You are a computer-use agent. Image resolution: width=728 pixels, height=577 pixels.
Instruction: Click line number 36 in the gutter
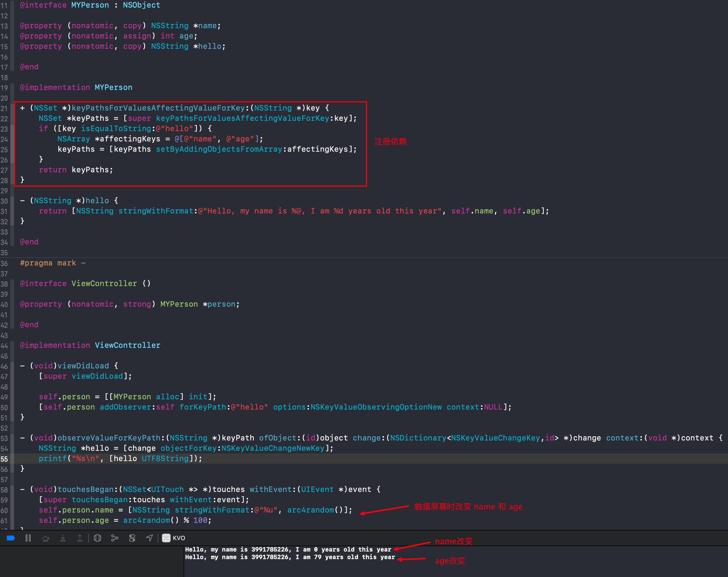coord(4,263)
